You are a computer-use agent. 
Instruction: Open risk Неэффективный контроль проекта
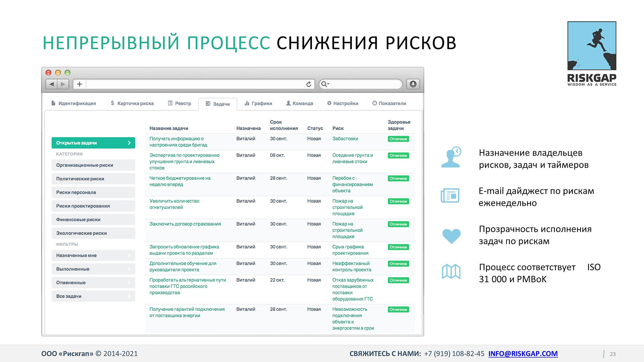[352, 266]
